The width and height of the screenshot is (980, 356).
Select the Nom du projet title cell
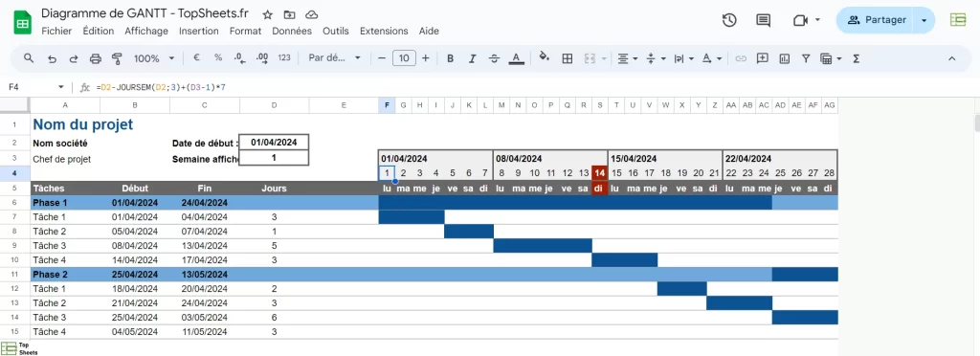click(83, 124)
